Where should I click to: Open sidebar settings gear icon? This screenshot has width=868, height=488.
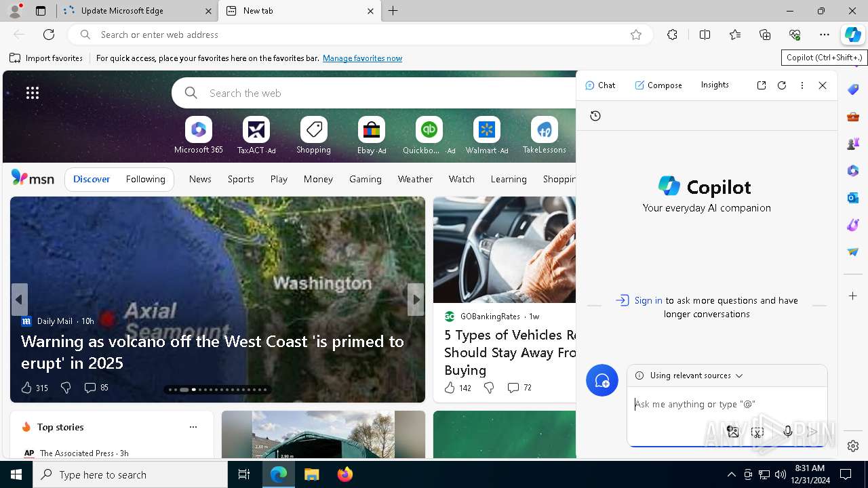pyautogui.click(x=853, y=446)
